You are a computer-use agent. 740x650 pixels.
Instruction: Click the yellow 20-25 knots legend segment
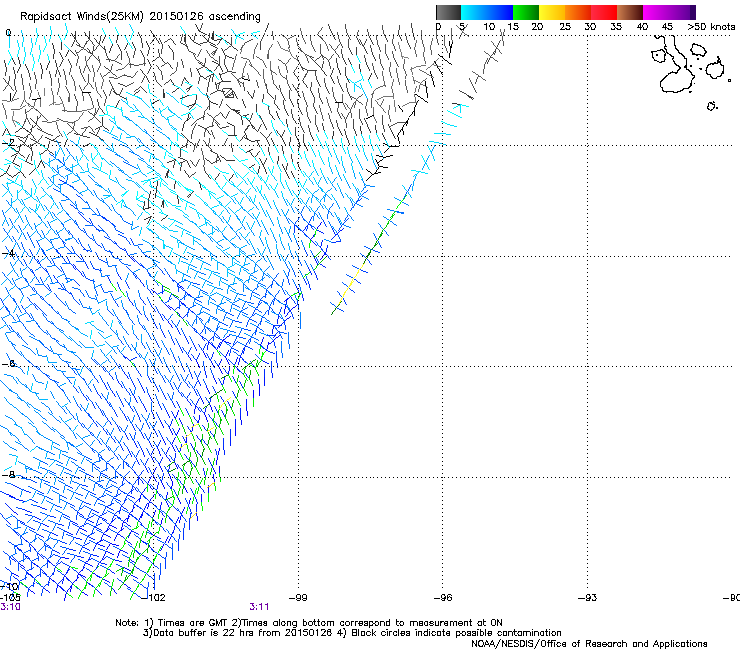pos(552,12)
